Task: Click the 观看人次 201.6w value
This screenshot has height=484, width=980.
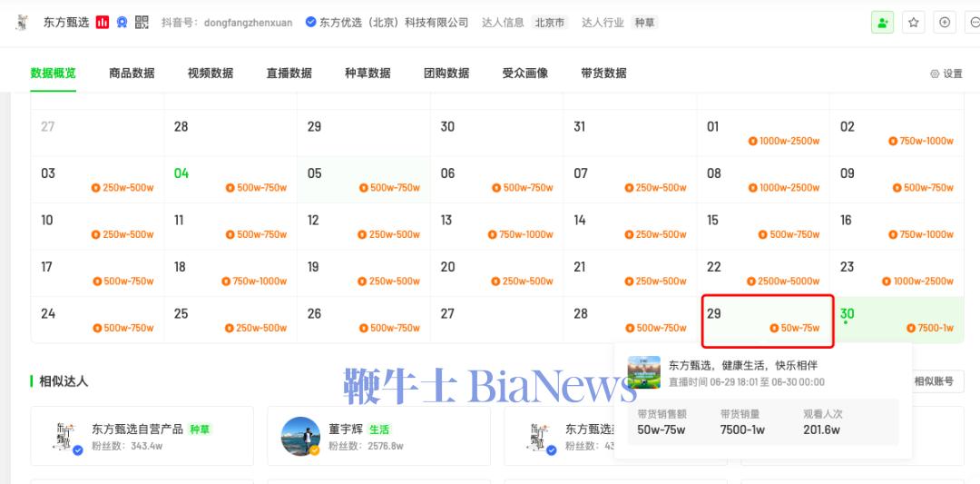Action: pyautogui.click(x=821, y=430)
